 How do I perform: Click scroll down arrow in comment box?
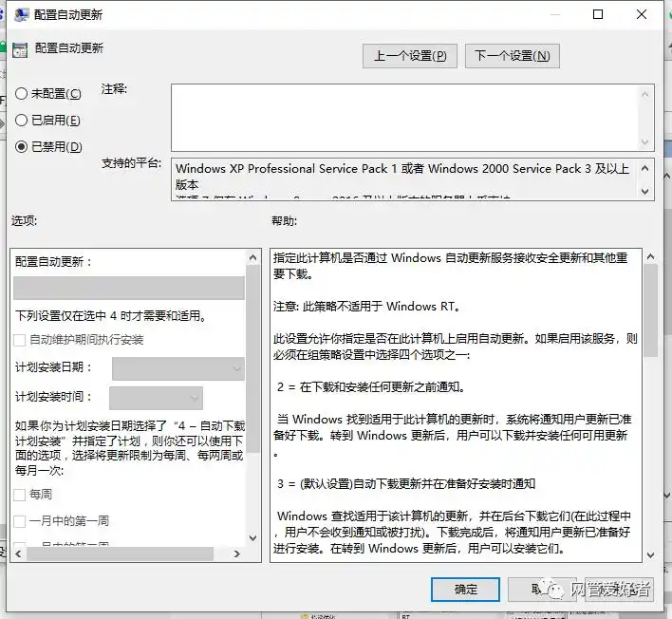tap(645, 141)
